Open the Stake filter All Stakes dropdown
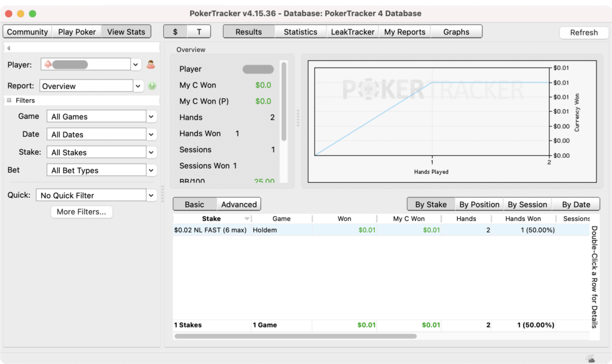The width and height of the screenshot is (612, 364). pyautogui.click(x=151, y=152)
